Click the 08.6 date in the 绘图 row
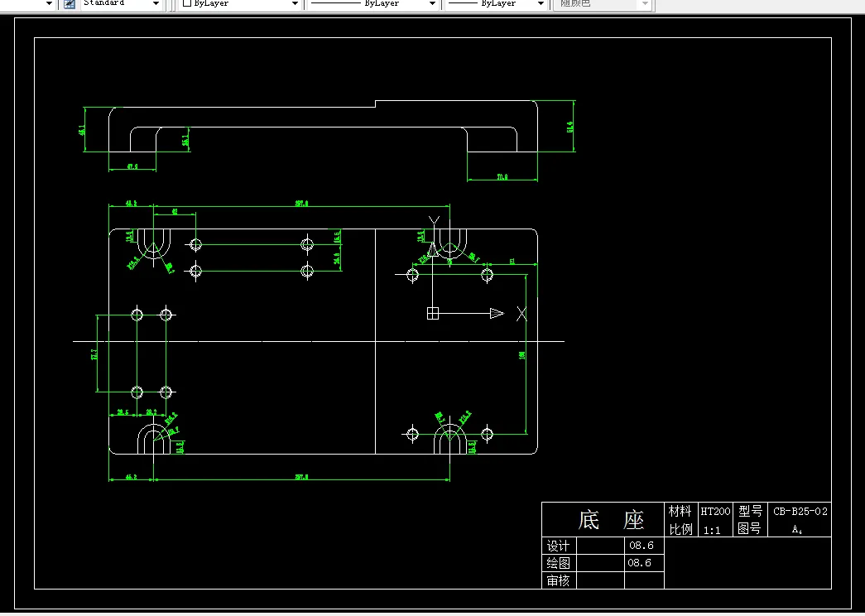This screenshot has width=865, height=616. coord(640,562)
